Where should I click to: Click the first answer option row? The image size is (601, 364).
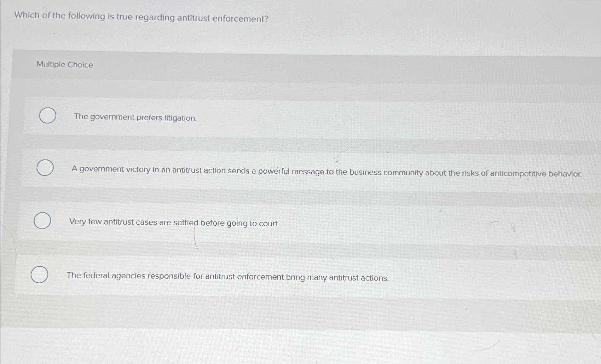283,117
